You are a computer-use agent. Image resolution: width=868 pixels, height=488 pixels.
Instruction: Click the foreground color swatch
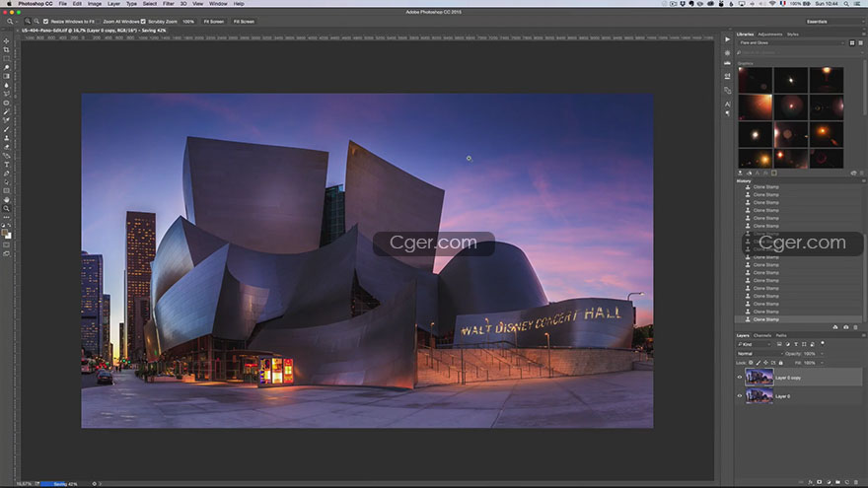[5, 233]
